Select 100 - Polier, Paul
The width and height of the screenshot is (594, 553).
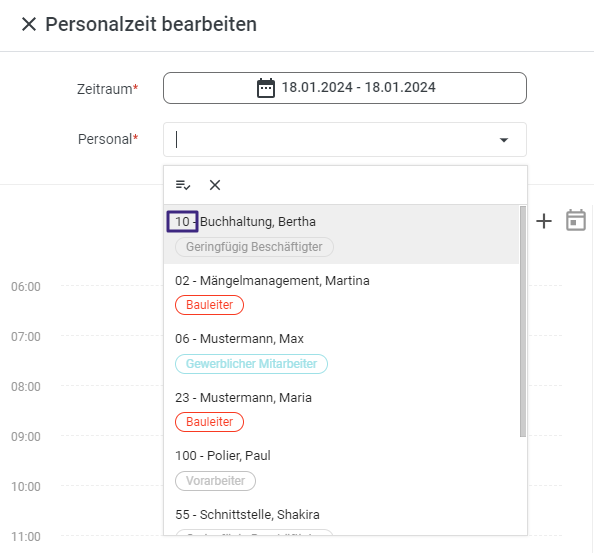pyautogui.click(x=341, y=469)
